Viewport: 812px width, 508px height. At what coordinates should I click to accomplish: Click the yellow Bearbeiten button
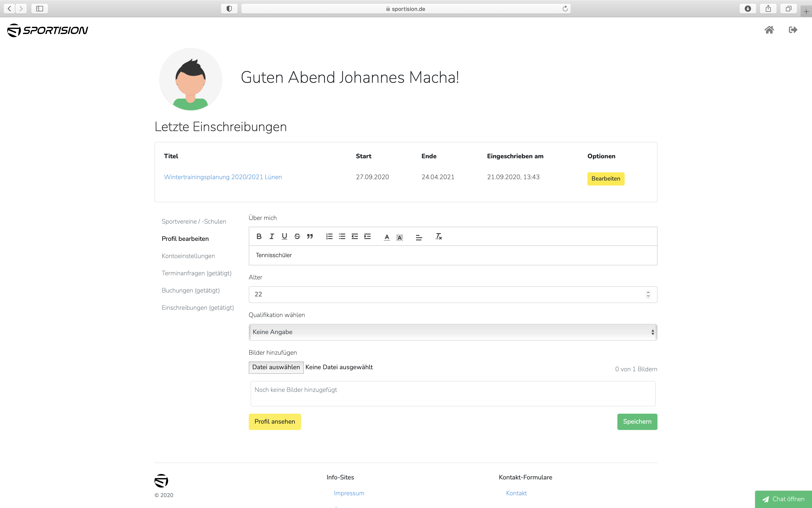coord(606,179)
